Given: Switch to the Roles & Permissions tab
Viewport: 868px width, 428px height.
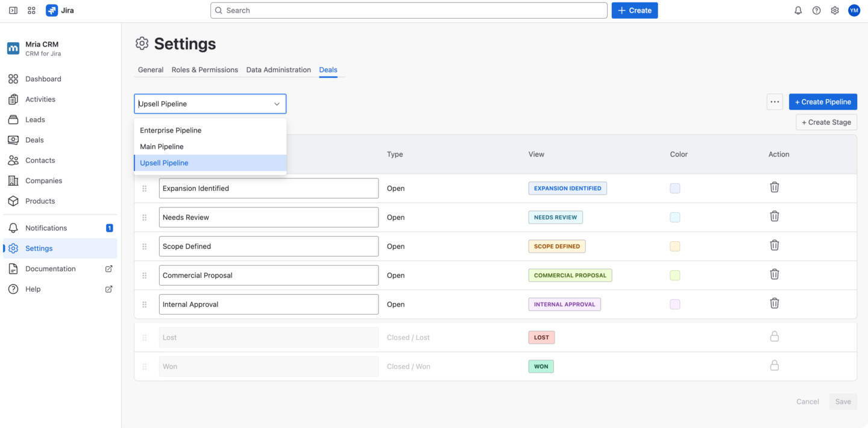Looking at the screenshot, I should [204, 69].
